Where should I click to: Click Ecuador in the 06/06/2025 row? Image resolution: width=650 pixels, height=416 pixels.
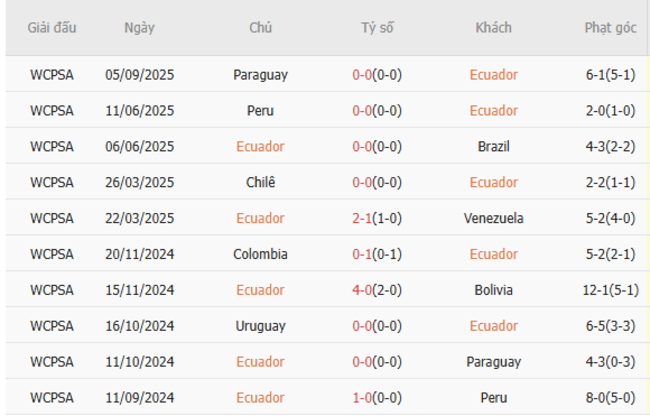(x=260, y=147)
